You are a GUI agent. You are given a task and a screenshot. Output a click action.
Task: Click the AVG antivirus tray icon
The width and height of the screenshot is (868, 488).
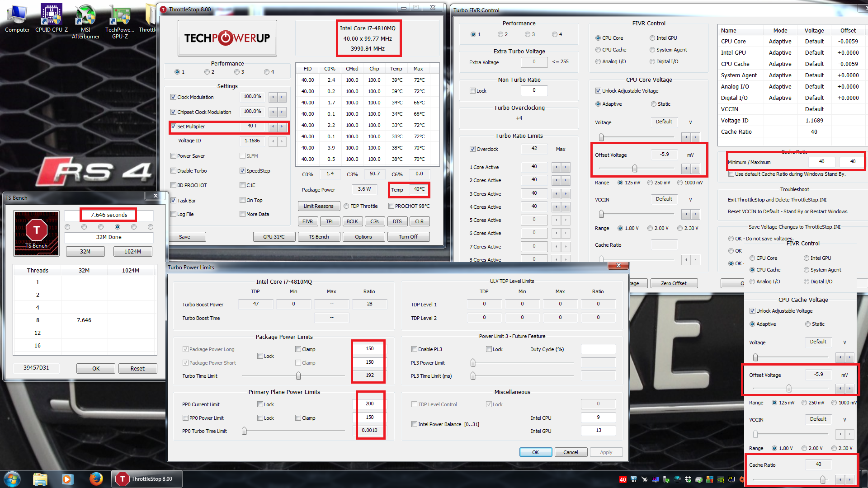[x=709, y=479]
